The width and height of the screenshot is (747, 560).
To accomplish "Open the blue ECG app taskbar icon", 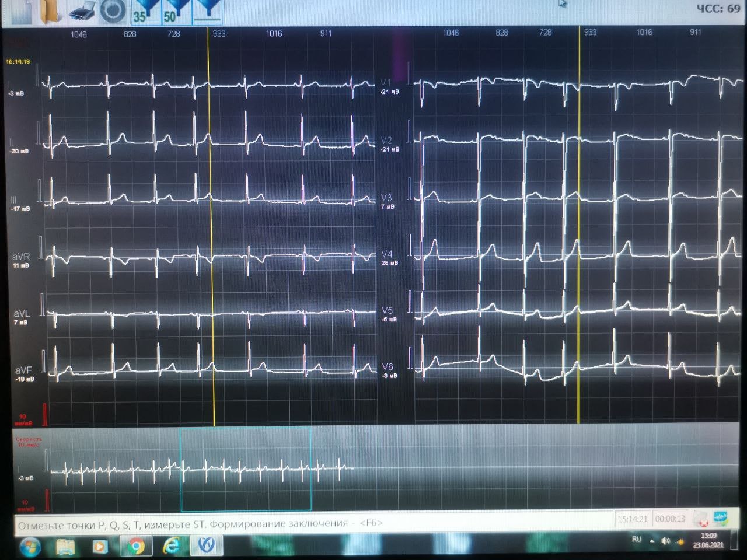I will 206,545.
